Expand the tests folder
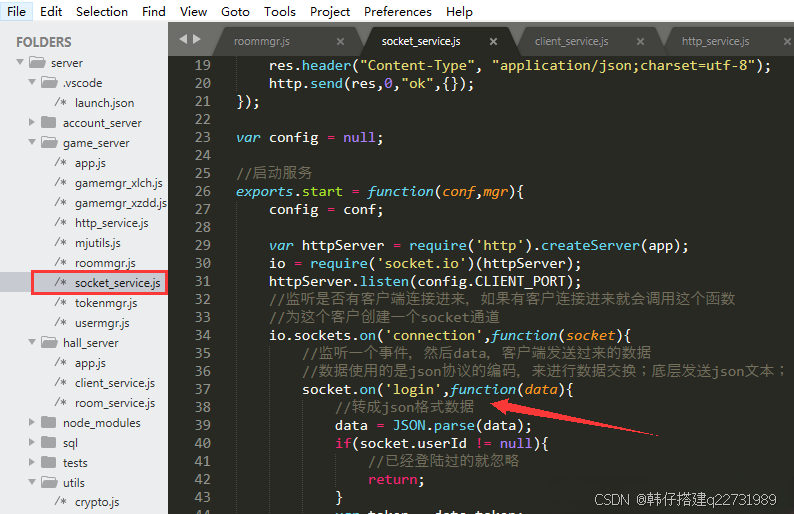This screenshot has height=514, width=794. (31, 462)
